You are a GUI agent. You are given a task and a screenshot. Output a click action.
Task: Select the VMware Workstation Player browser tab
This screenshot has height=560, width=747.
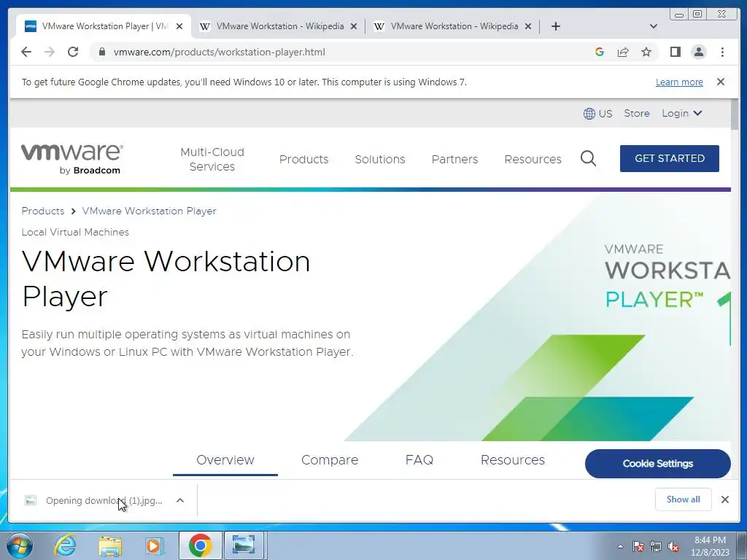point(104,26)
